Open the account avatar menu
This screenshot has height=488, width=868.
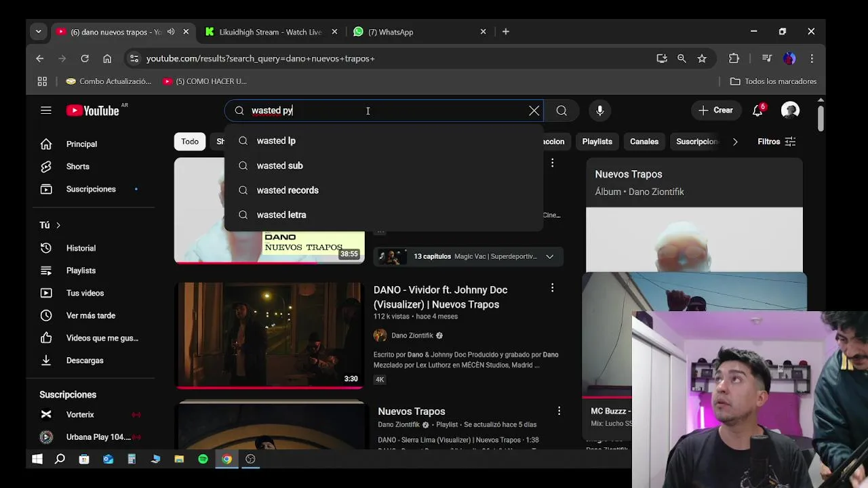790,110
